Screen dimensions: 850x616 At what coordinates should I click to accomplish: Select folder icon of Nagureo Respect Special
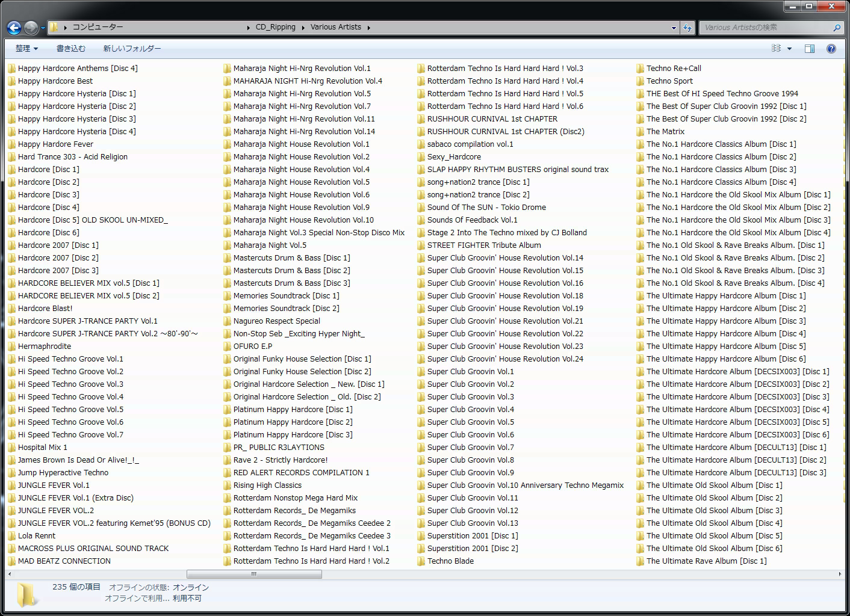tap(227, 321)
